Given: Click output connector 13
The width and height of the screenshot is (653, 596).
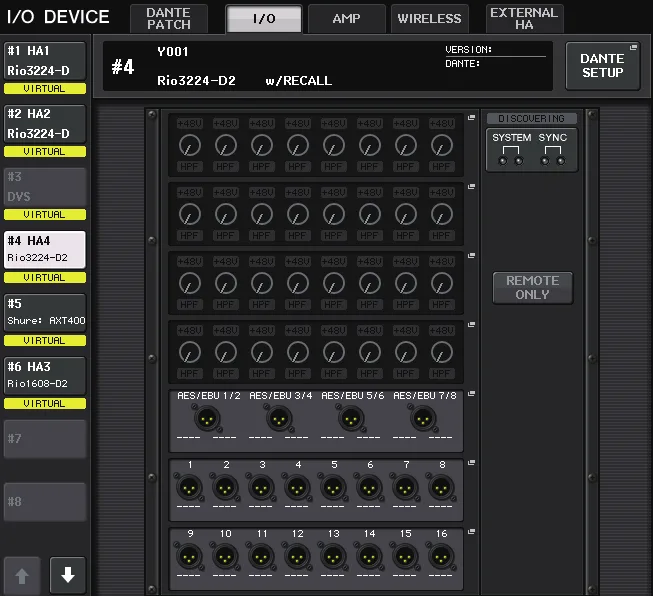Looking at the screenshot, I should [333, 556].
